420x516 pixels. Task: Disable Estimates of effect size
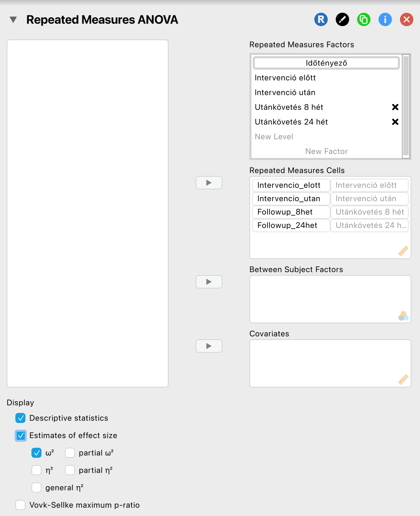coord(21,435)
